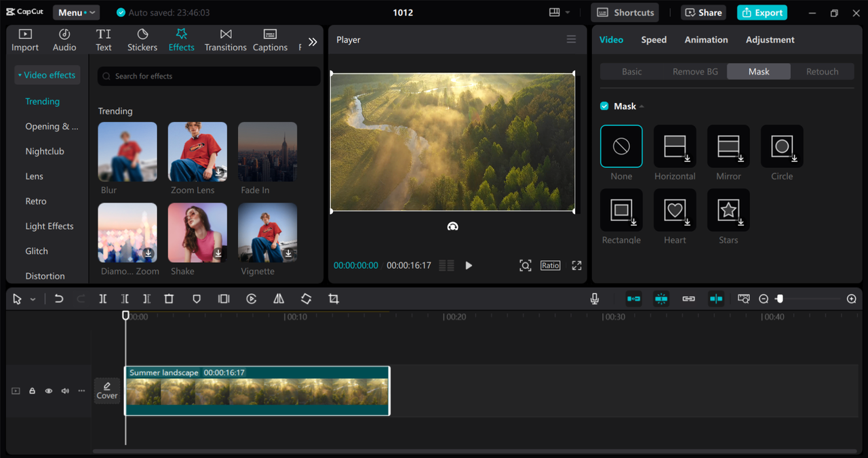Collapse the Mask section arrow
The image size is (868, 458).
click(x=642, y=106)
